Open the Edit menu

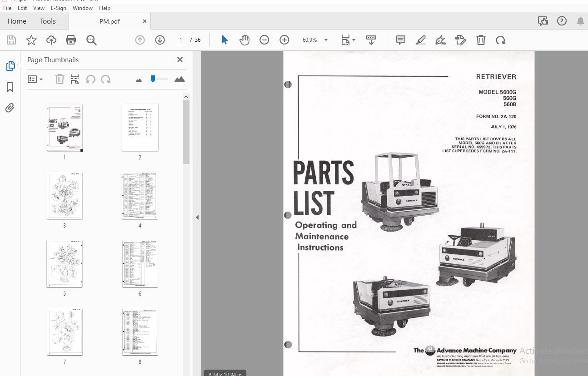pos(22,8)
